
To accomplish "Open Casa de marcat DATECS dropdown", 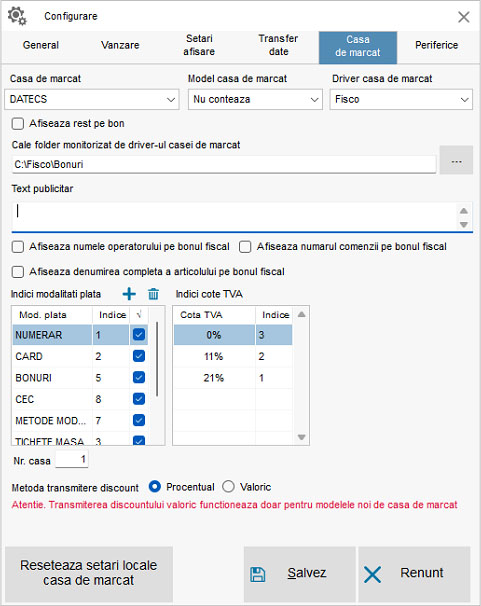I will 92,99.
